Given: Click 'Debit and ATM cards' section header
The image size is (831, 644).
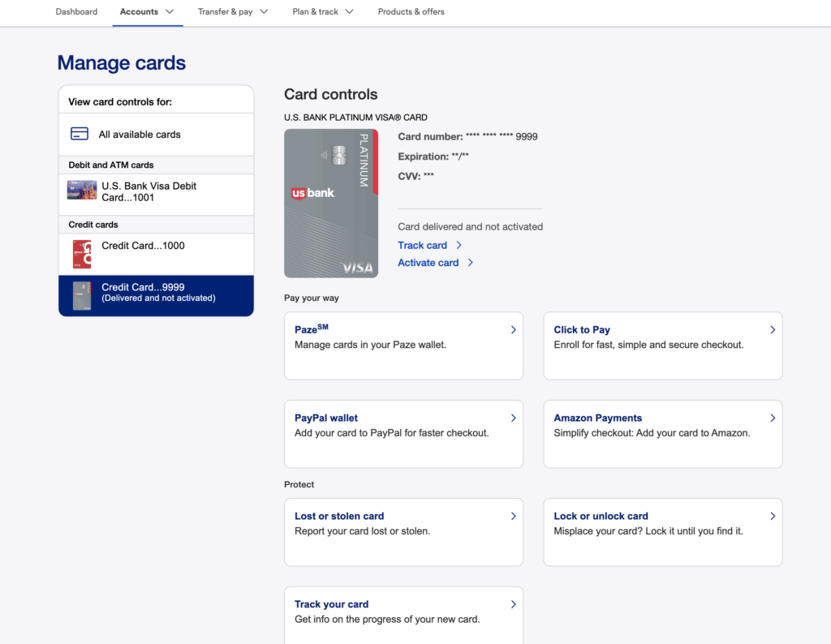Looking at the screenshot, I should [x=110, y=165].
